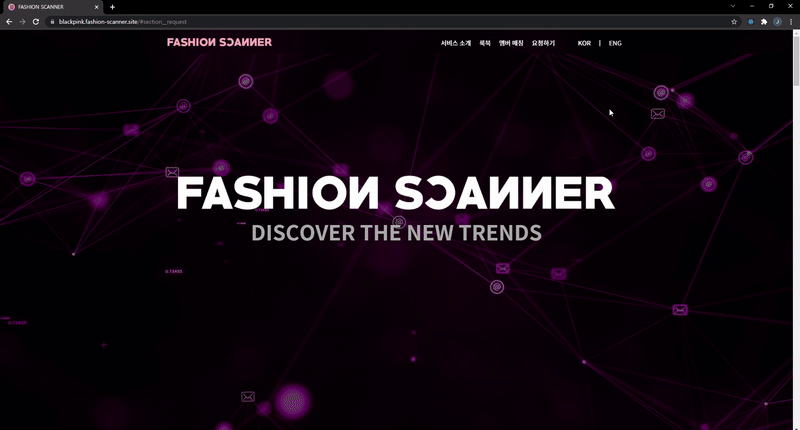Switch language to ENG
The height and width of the screenshot is (430, 800).
(x=615, y=43)
